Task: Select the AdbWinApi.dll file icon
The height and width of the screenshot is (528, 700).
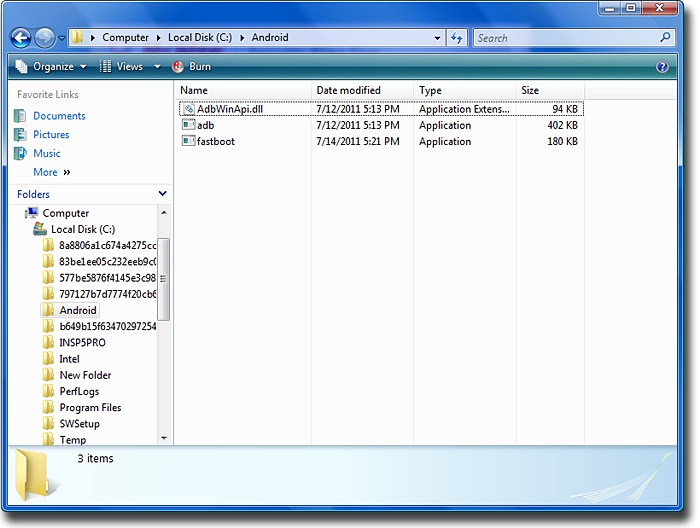Action: click(x=188, y=109)
